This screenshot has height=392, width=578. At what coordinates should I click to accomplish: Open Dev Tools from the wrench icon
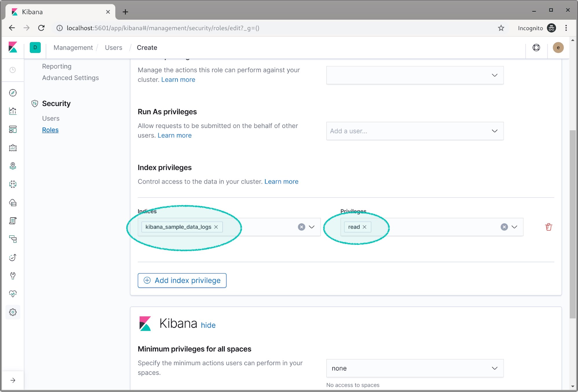(x=13, y=276)
